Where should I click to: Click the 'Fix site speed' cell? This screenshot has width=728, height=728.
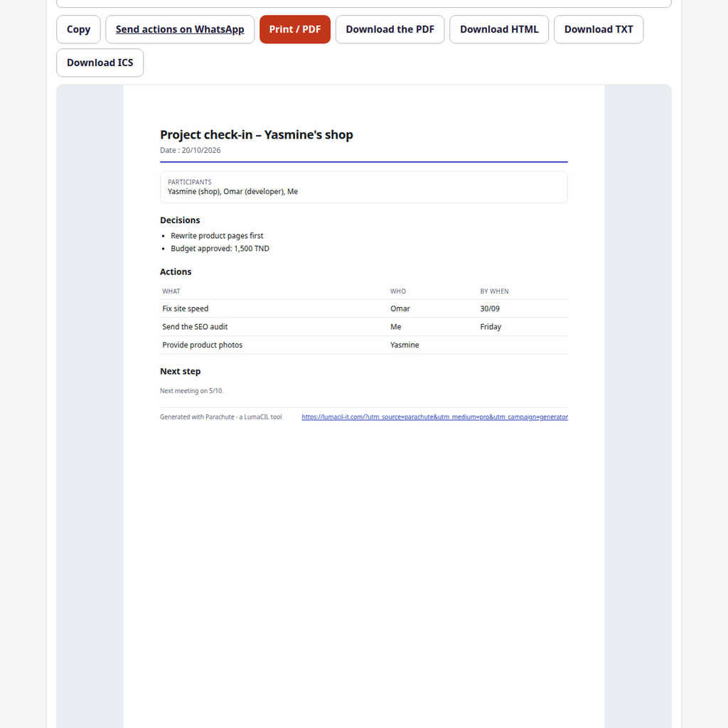pos(186,309)
